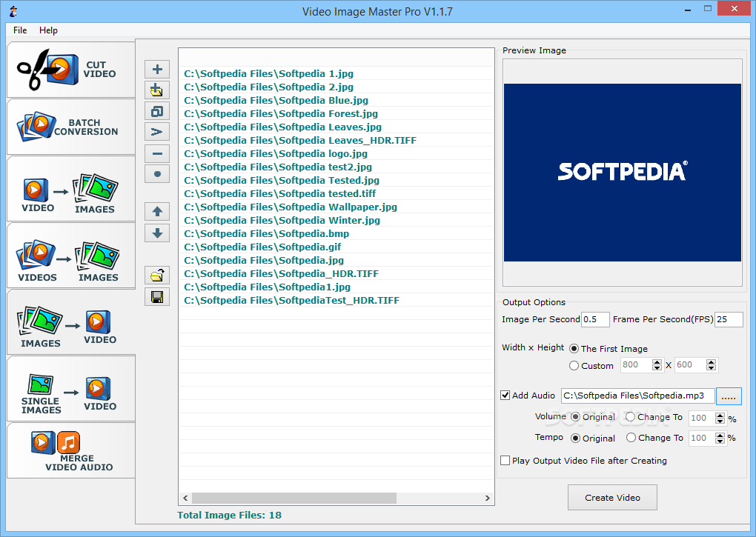
Task: Uncheck the Add Audio checkbox
Action: pyautogui.click(x=505, y=396)
